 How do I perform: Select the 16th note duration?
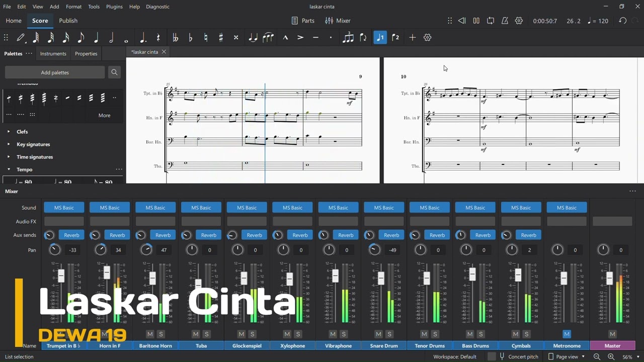pyautogui.click(x=66, y=38)
